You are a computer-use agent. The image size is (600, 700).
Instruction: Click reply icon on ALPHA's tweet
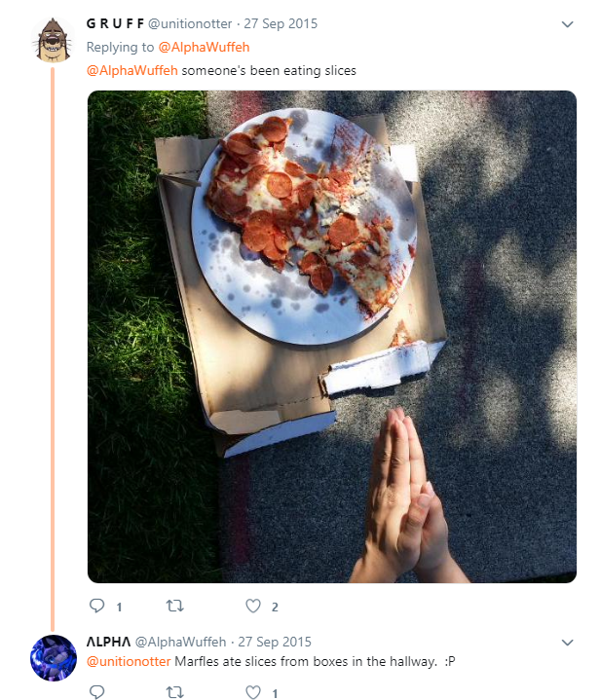(96, 692)
